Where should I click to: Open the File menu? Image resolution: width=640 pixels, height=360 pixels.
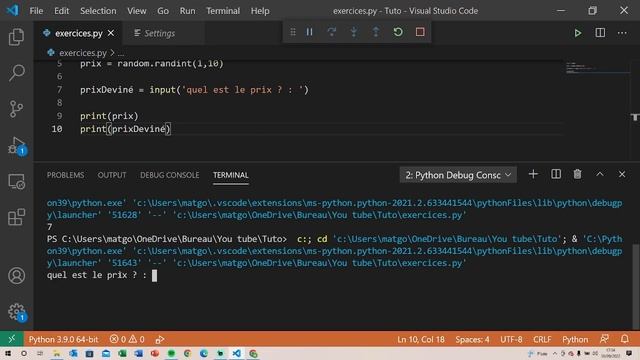[x=36, y=11]
